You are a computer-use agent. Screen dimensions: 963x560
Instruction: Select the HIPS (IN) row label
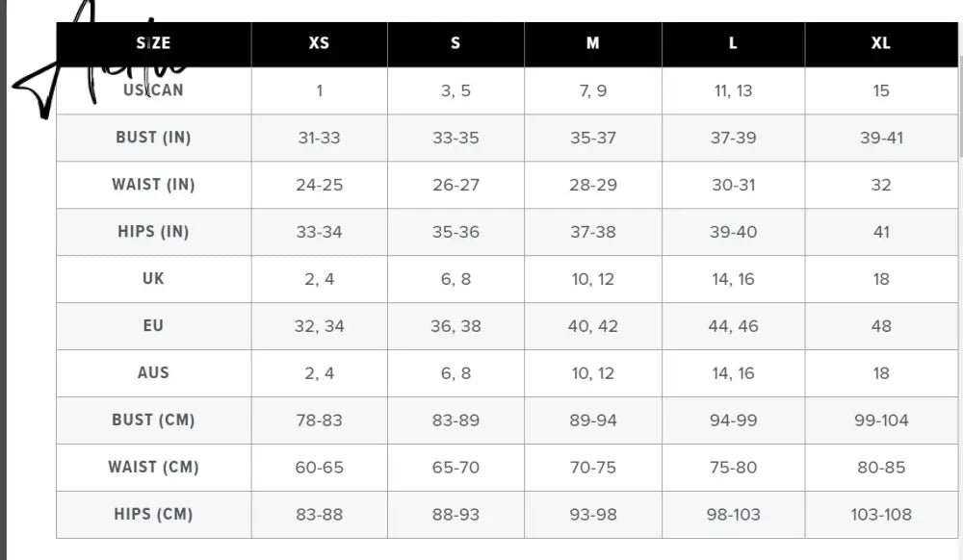pyautogui.click(x=153, y=232)
